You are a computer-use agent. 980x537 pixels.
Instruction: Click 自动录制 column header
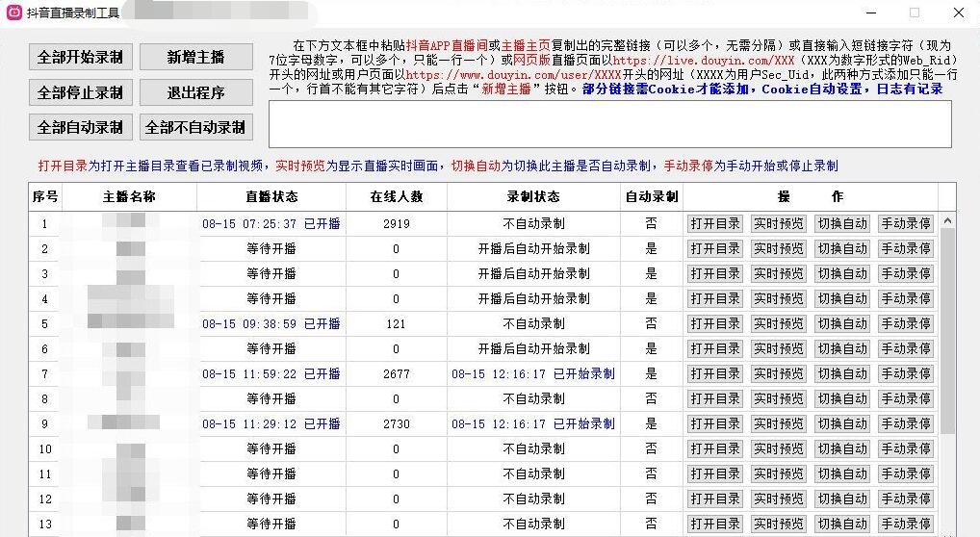point(652,197)
